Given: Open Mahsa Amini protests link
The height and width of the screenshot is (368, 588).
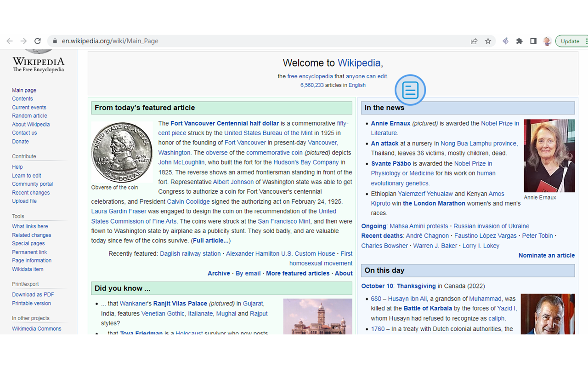Looking at the screenshot, I should (x=418, y=226).
